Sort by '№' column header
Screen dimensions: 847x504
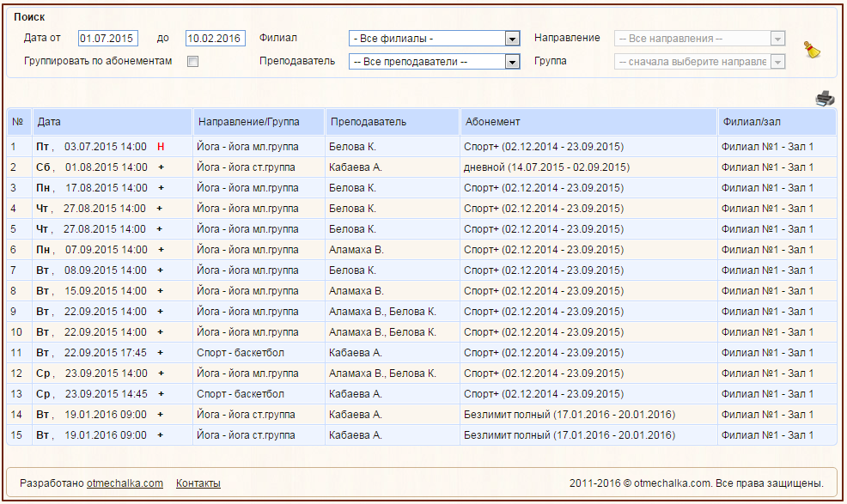pos(20,122)
